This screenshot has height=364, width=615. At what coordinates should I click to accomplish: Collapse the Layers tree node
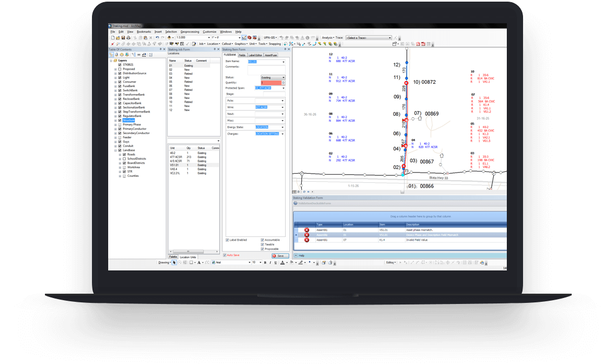click(x=111, y=61)
